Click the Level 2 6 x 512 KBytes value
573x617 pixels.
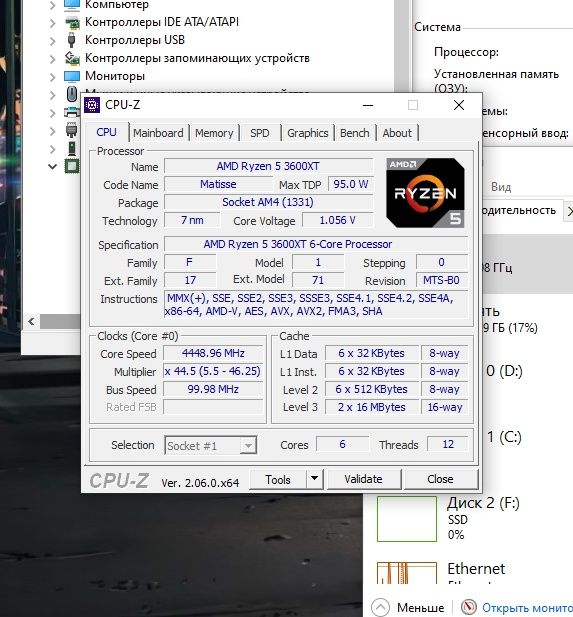click(372, 389)
